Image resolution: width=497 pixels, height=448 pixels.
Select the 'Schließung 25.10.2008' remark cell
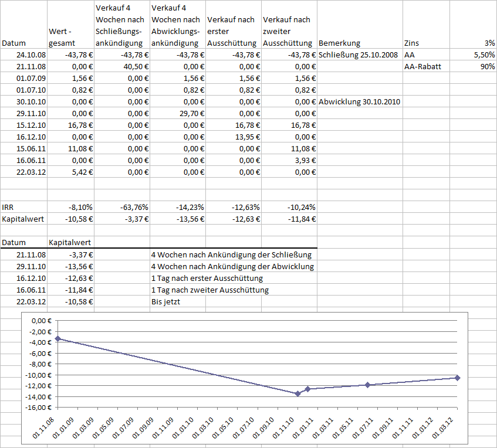(x=360, y=55)
